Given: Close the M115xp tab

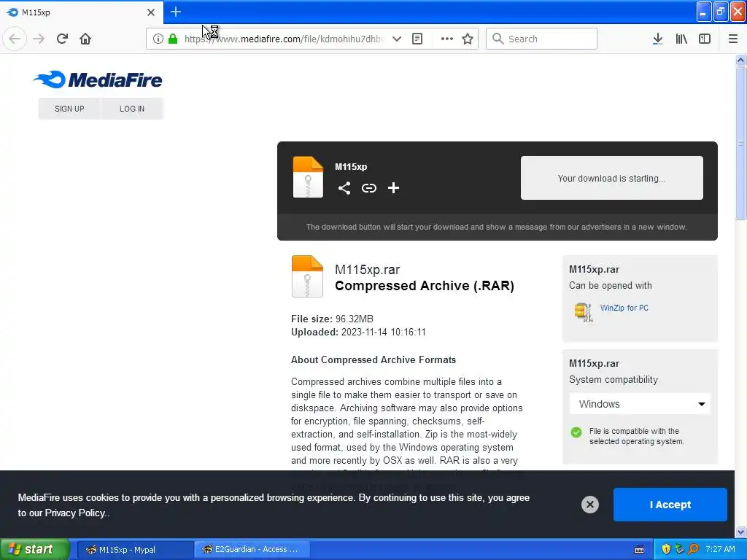Looking at the screenshot, I should 151,12.
